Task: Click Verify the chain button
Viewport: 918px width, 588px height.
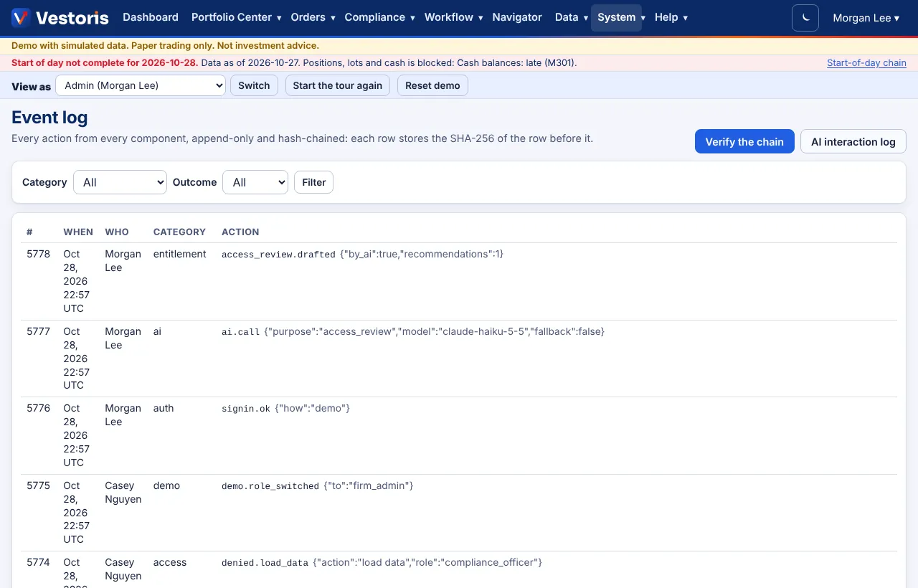Action: click(744, 141)
